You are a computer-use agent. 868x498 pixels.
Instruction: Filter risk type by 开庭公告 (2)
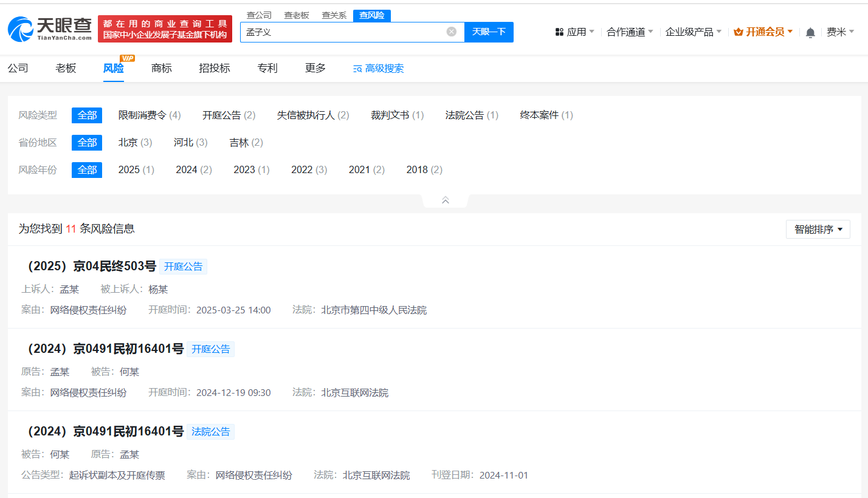click(229, 115)
